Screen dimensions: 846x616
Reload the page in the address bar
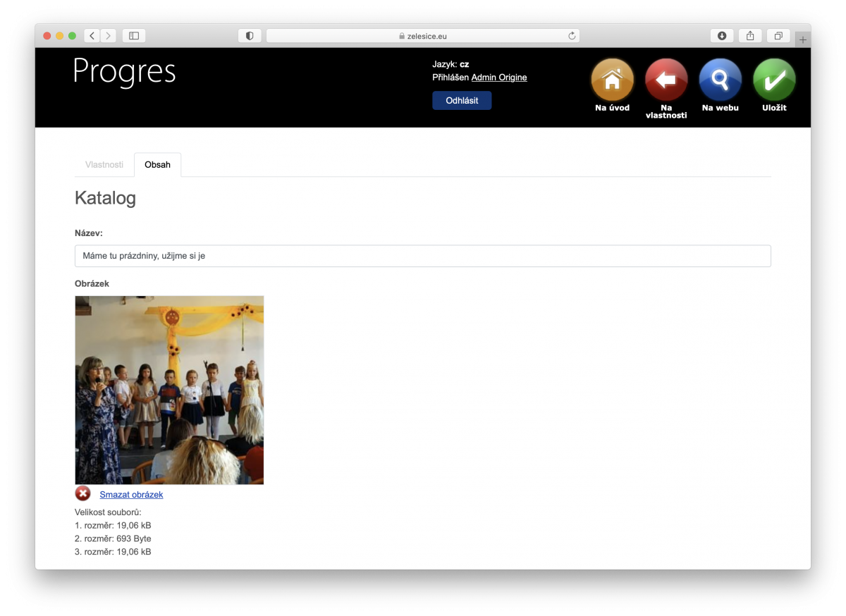(572, 36)
